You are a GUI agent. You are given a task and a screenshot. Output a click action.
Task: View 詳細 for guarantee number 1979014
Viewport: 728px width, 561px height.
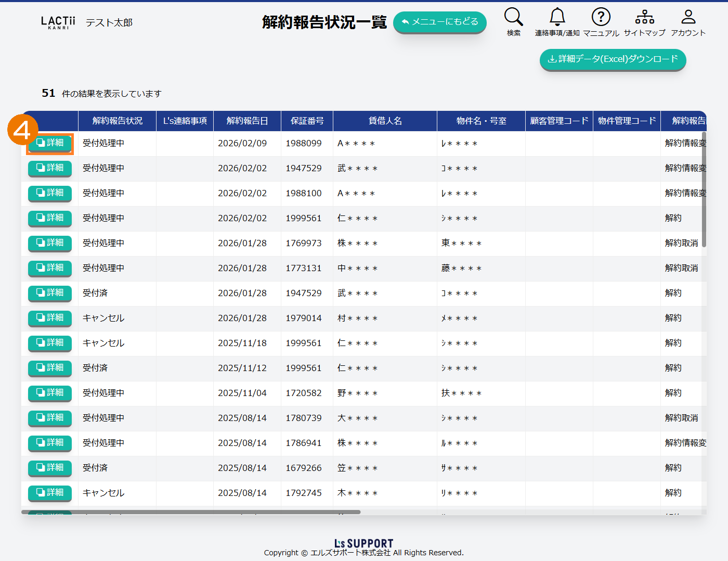coord(50,318)
